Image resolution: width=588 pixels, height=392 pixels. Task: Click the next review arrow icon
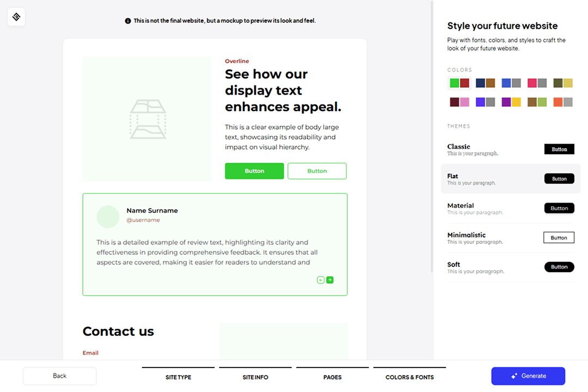(330, 280)
